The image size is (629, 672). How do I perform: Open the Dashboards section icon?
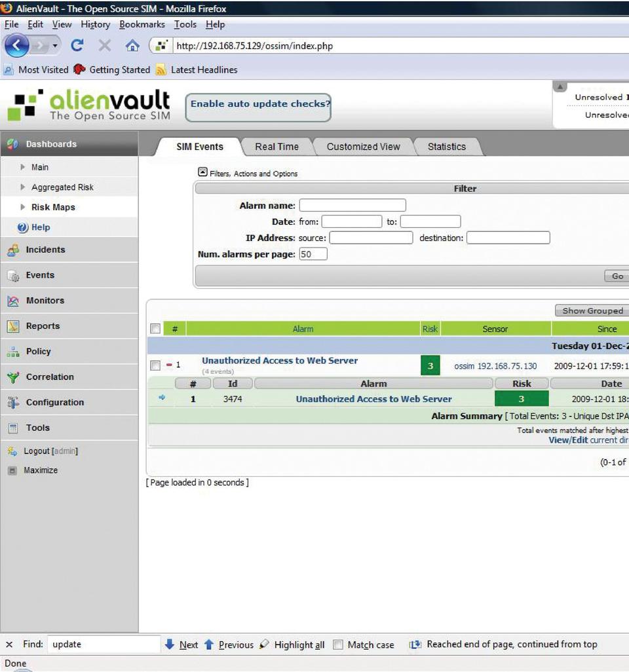click(x=13, y=144)
